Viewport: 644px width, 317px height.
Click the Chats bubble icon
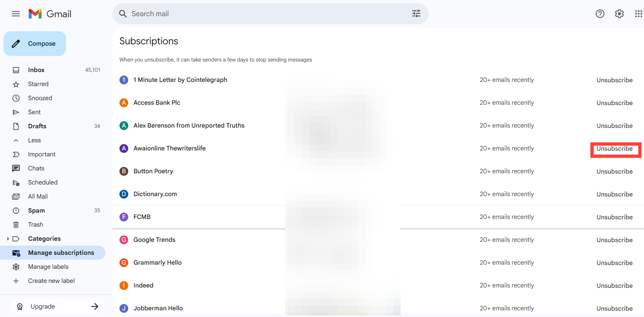pyautogui.click(x=16, y=168)
